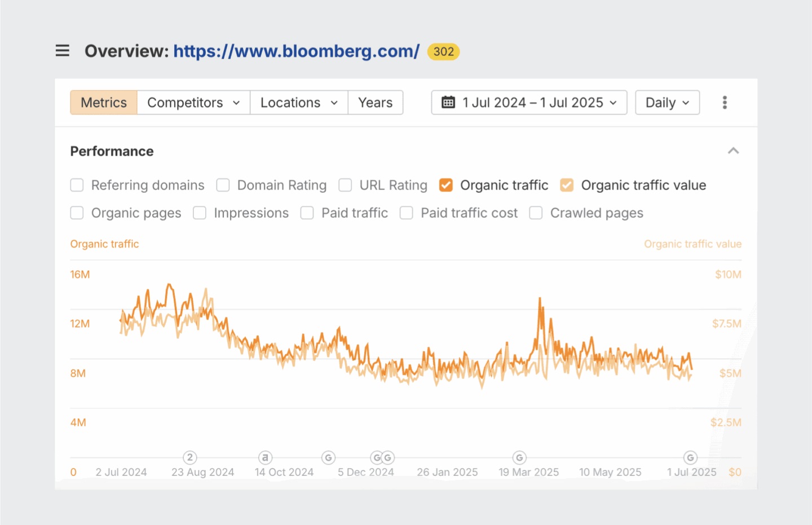
Task: Click the '16M' axis value
Action: click(x=80, y=275)
